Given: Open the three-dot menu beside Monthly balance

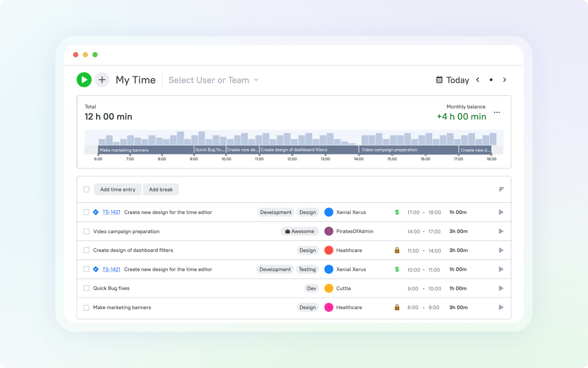Looking at the screenshot, I should pos(497,112).
